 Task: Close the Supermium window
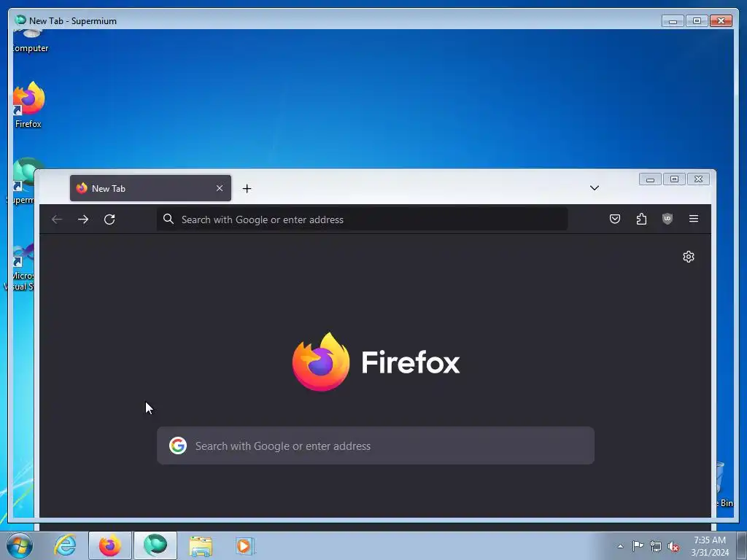(721, 21)
